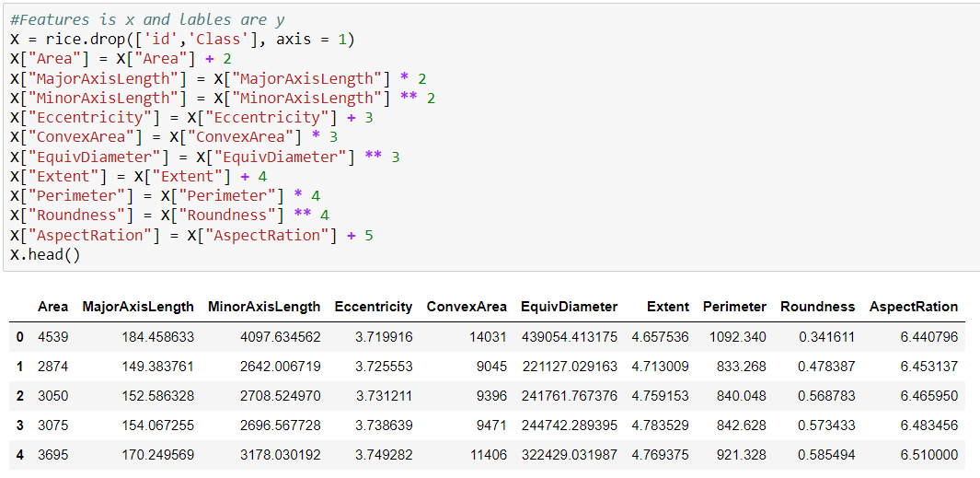Select Eccentricity value 3.725553
Image resolution: width=980 pixels, height=478 pixels.
click(x=385, y=367)
